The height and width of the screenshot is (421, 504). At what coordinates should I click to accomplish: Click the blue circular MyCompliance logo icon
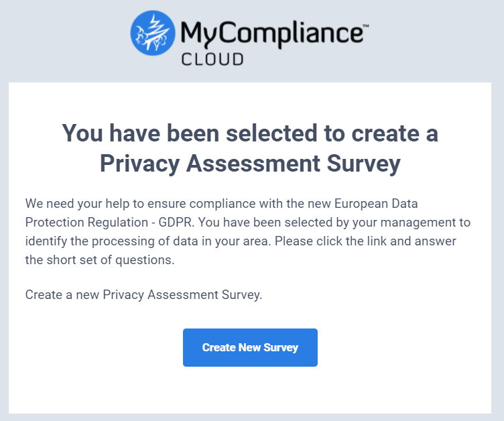(153, 33)
